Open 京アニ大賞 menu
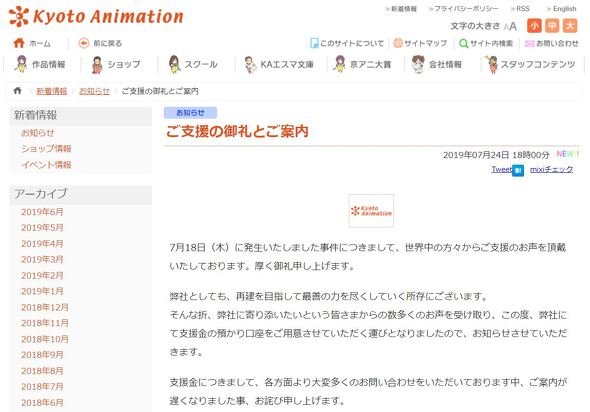The height and width of the screenshot is (412, 590). (x=362, y=64)
